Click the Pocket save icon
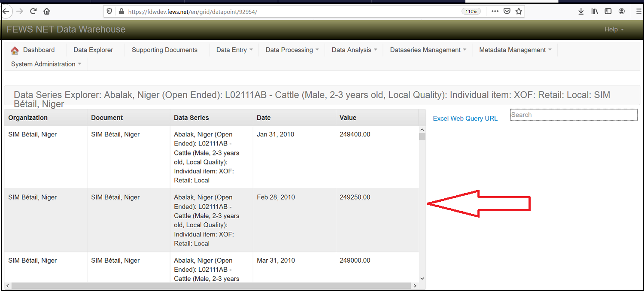Viewport: 644px width, 291px height. [x=507, y=12]
